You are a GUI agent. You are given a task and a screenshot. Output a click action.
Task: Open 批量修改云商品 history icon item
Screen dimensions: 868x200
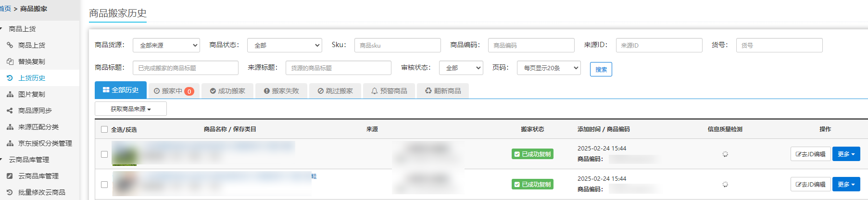[x=10, y=192]
